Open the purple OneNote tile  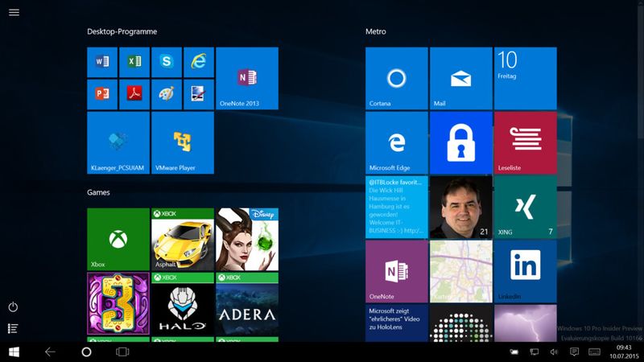(397, 271)
